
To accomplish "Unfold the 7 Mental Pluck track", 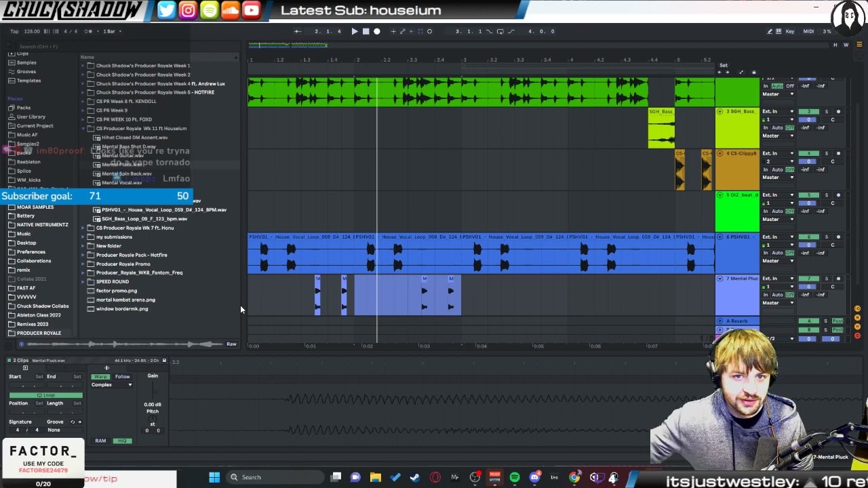I will pyautogui.click(x=720, y=279).
